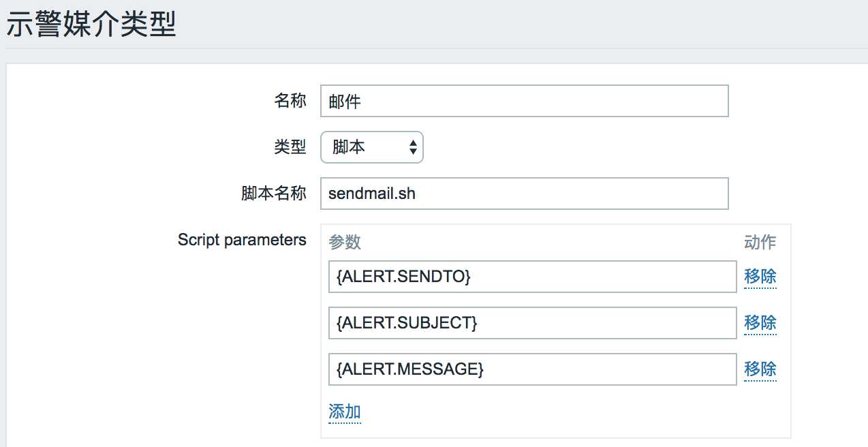Screen dimensions: 868x447
Task: Click the {ALERT.SENDTO} parameter field
Action: point(531,277)
